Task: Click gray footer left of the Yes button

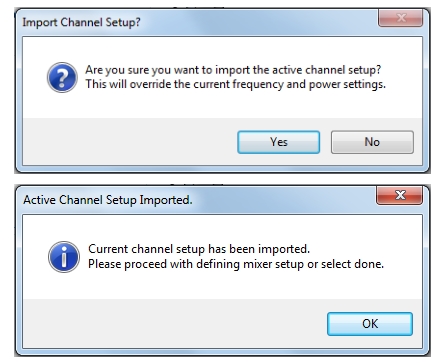Action: (130, 142)
